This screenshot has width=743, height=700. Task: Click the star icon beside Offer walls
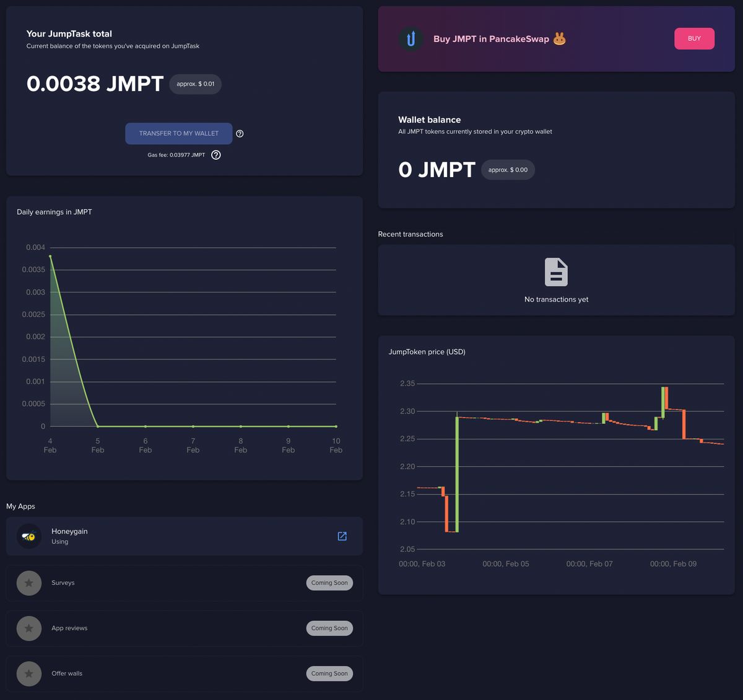click(28, 673)
